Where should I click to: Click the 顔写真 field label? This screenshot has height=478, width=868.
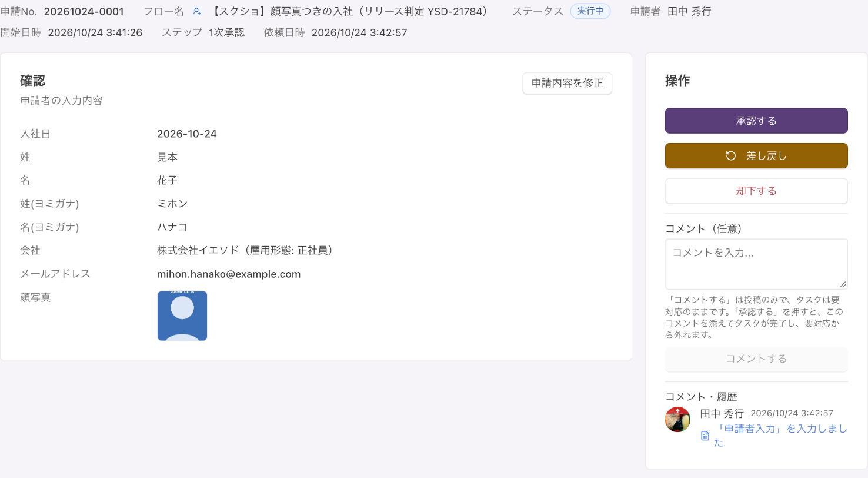pos(35,297)
